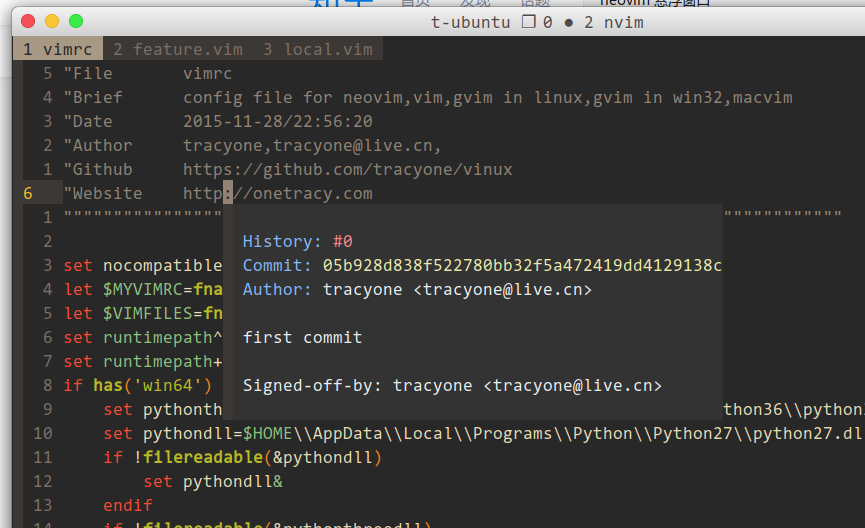Click the Author tracyone line in popup
This screenshot has height=528, width=865.
(x=417, y=290)
